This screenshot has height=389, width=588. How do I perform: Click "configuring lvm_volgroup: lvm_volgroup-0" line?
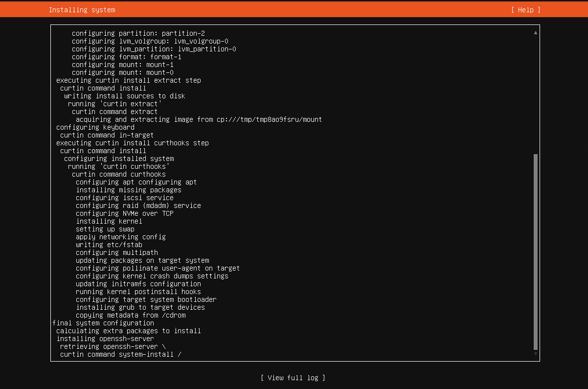coord(150,41)
